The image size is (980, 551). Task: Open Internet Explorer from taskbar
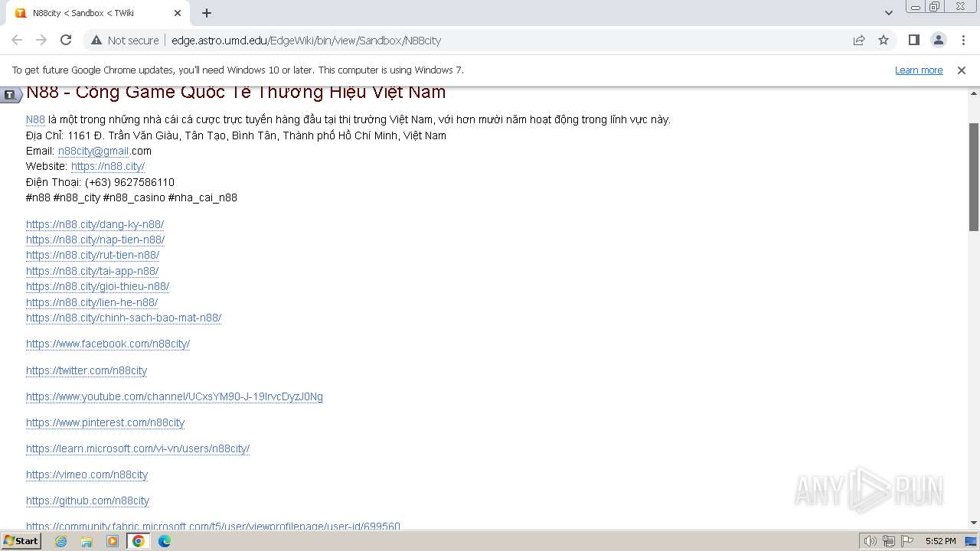click(61, 541)
